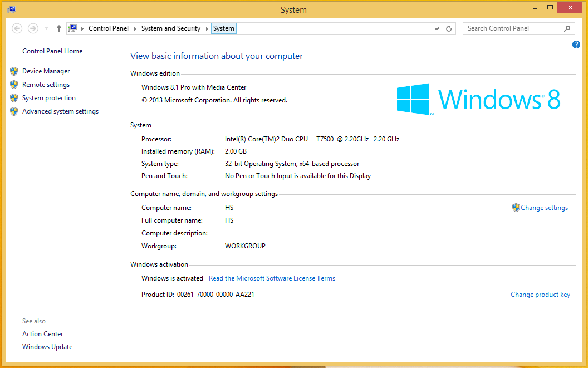
Task: Click the search magnifier icon
Action: 567,28
